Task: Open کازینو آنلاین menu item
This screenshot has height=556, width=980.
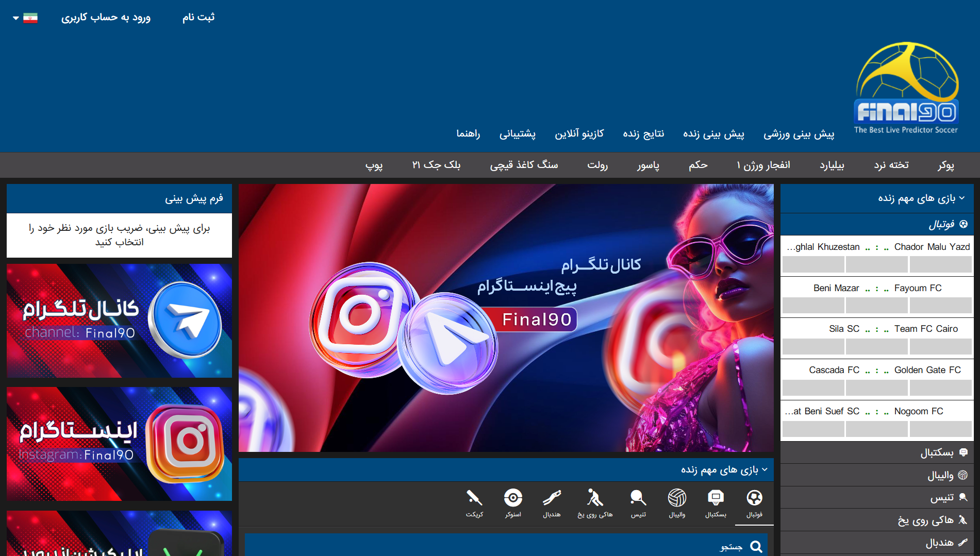Action: pos(579,134)
